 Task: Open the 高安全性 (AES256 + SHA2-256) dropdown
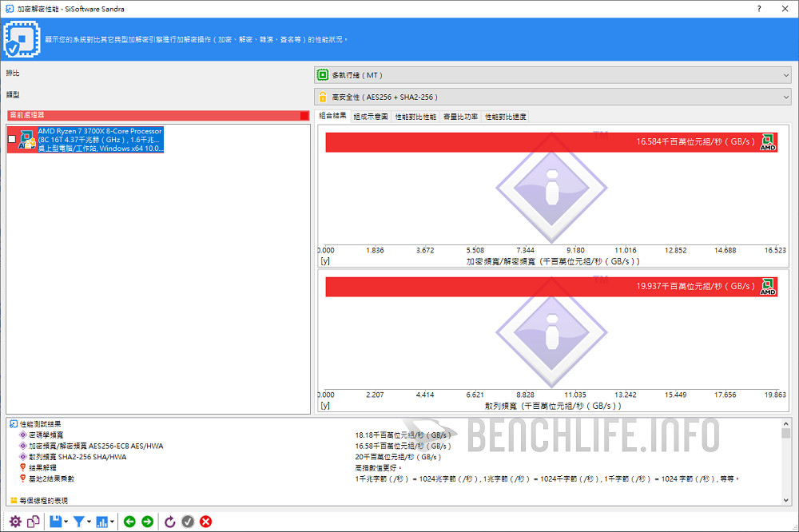(x=552, y=97)
